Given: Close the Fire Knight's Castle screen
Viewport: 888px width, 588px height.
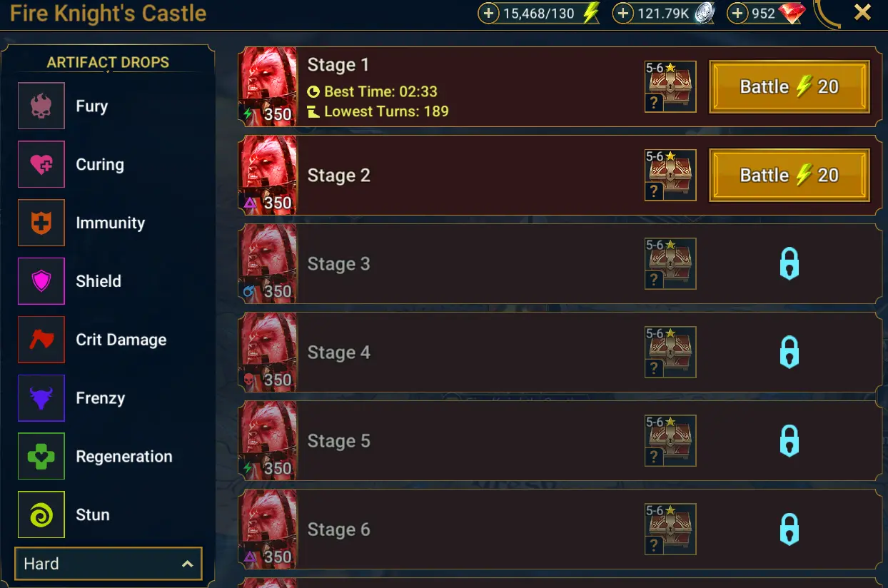Looking at the screenshot, I should [x=862, y=12].
